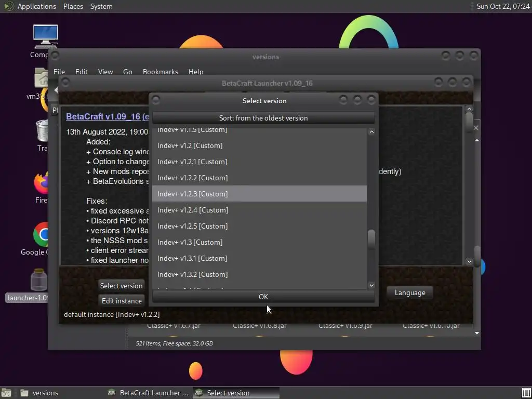Click version list scroll-up arrow
Screen dimensions: 532x399
[x=371, y=132]
